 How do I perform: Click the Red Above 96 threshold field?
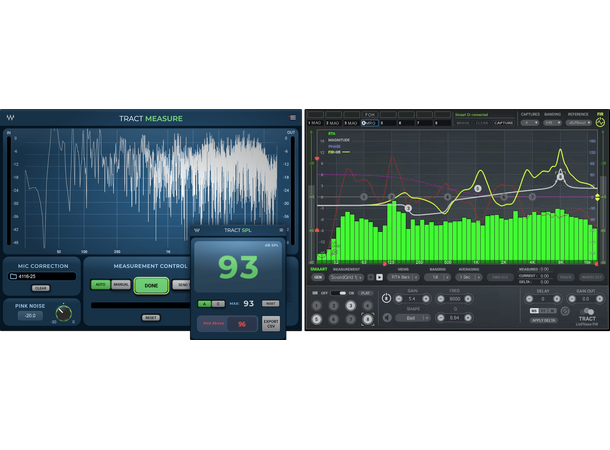(x=242, y=324)
